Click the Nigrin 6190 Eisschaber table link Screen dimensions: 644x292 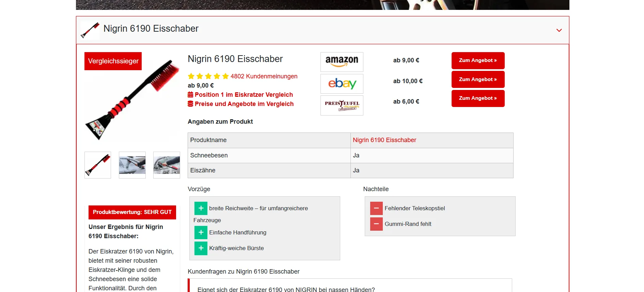[384, 140]
